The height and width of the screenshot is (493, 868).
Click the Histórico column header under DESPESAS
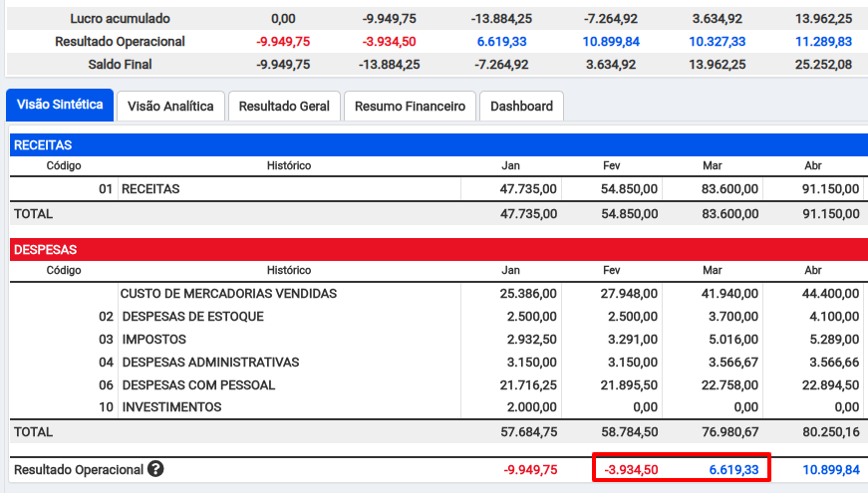(289, 270)
